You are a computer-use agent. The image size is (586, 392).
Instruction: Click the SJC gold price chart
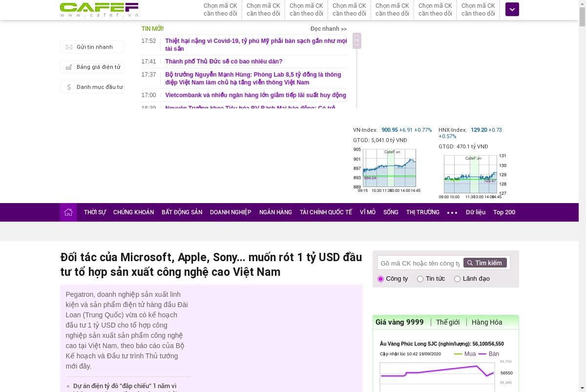click(x=437, y=376)
